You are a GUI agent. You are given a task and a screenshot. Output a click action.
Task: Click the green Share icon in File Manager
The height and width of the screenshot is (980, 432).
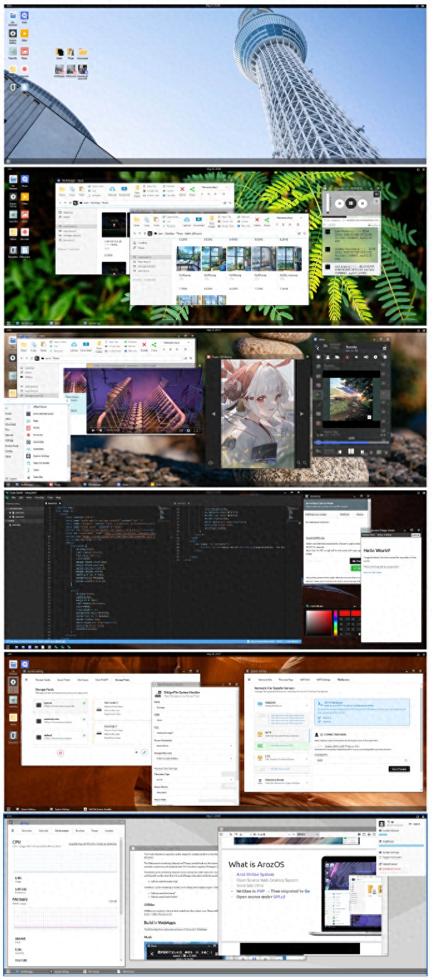192,189
